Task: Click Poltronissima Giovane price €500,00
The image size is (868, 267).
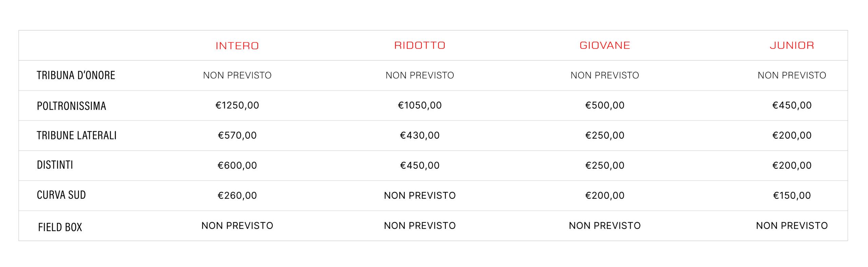Action: coord(605,106)
